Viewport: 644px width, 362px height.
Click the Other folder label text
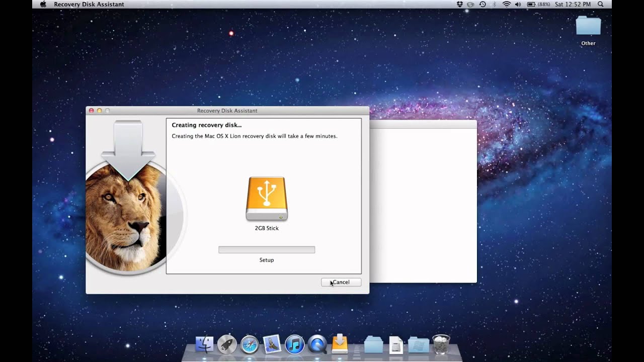tap(588, 43)
